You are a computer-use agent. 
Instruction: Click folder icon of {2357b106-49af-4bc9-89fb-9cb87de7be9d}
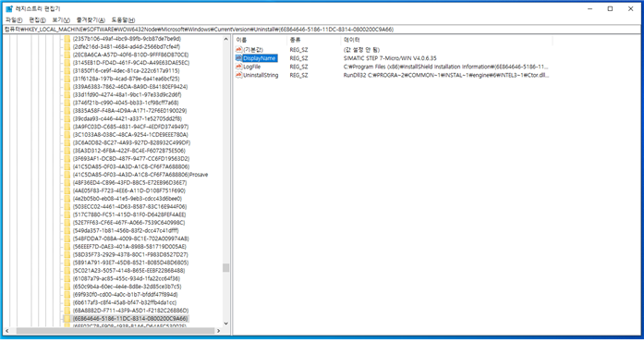[x=67, y=39]
